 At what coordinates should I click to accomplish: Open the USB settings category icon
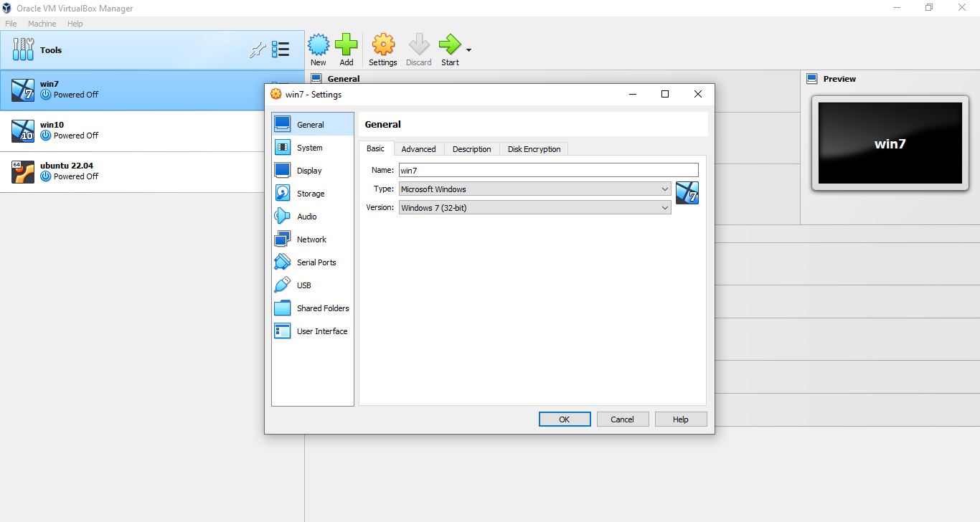(x=283, y=285)
